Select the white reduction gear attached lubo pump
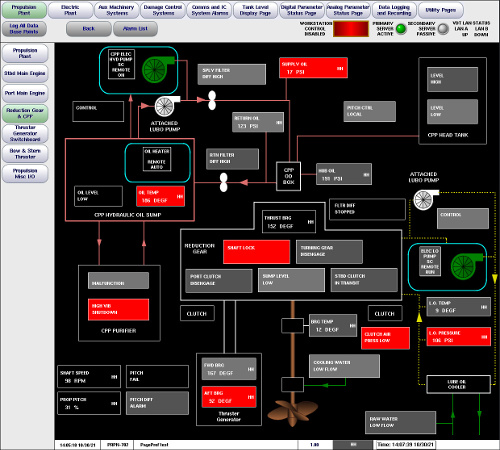500x450 pixels. [x=425, y=199]
